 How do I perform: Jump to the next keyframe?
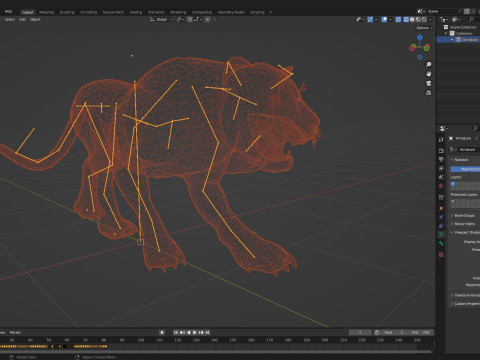[201, 332]
